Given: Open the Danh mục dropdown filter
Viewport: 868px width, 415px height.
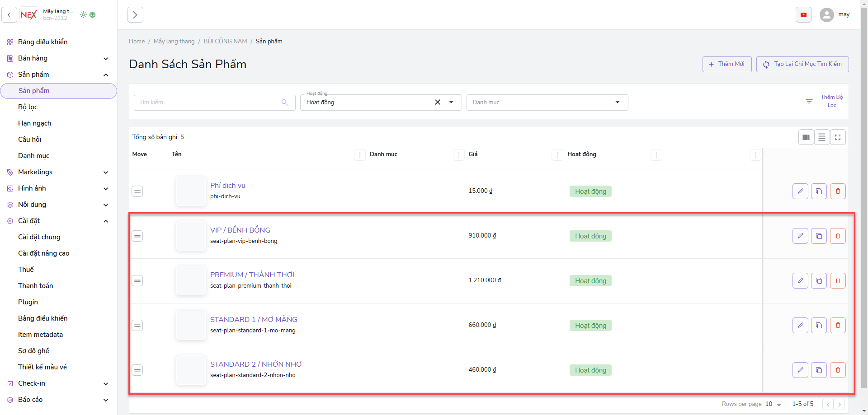Looking at the screenshot, I should [x=547, y=103].
